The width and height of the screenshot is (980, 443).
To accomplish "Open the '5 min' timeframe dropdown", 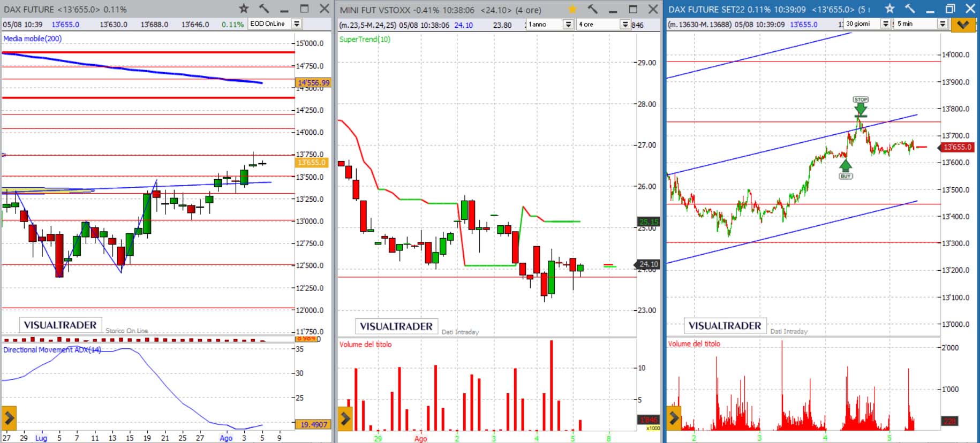I will pos(942,24).
